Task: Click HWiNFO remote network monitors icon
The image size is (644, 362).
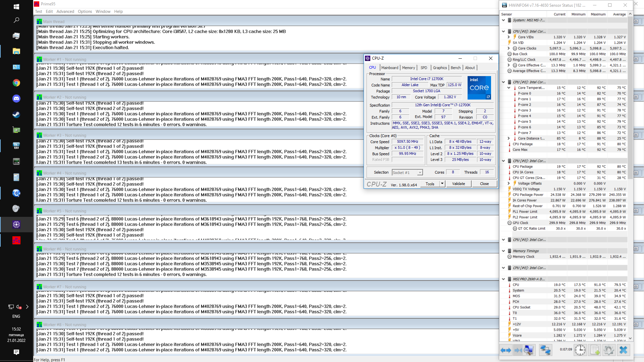Action: click(x=545, y=350)
